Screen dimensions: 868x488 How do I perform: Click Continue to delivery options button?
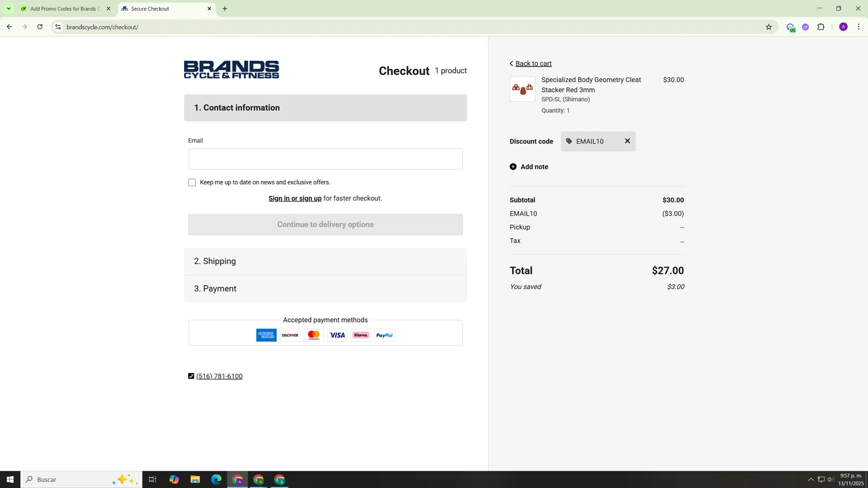(325, 225)
